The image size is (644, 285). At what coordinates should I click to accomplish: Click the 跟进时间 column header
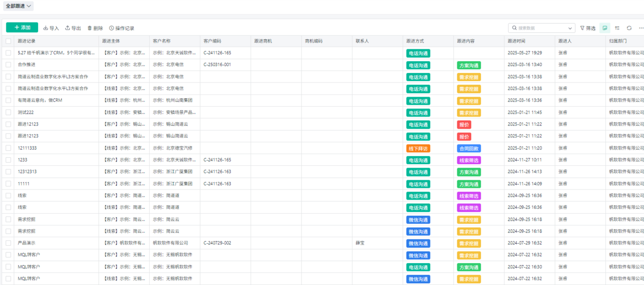point(518,41)
